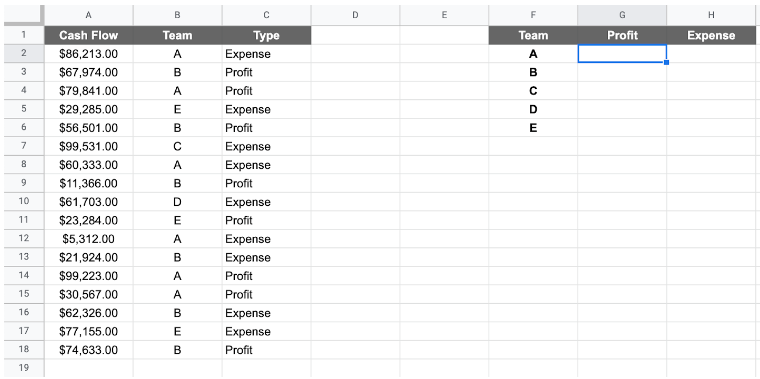The height and width of the screenshot is (379, 760).
Task: Click the fill handle on cell G2
Action: (x=666, y=63)
